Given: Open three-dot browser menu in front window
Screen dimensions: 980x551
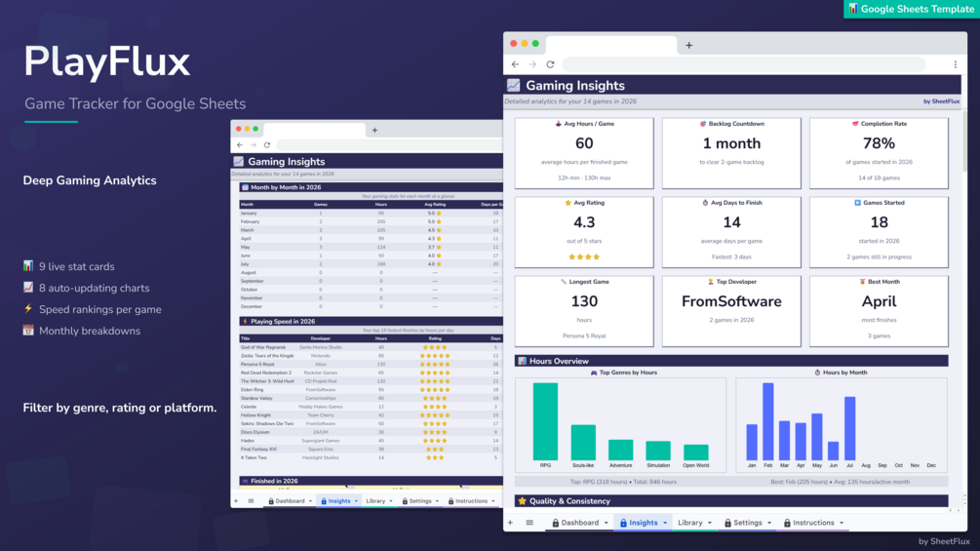Looking at the screenshot, I should tap(955, 64).
